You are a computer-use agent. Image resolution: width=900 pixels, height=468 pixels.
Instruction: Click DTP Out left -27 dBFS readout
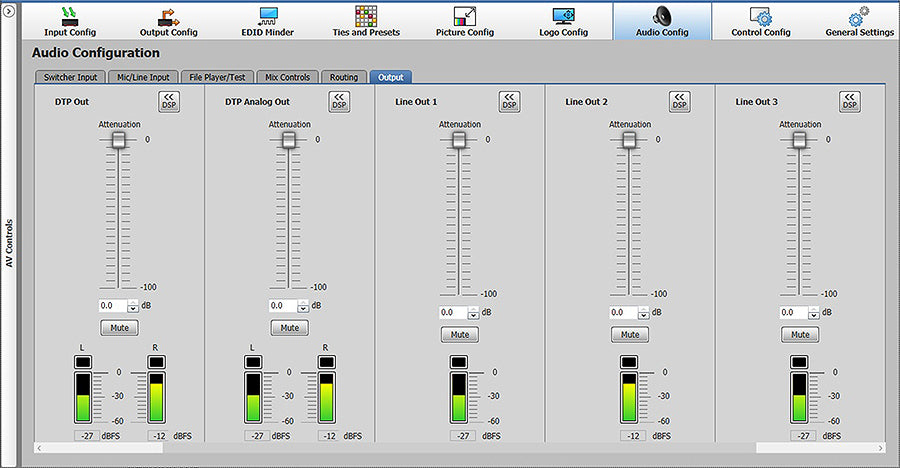tap(87, 436)
